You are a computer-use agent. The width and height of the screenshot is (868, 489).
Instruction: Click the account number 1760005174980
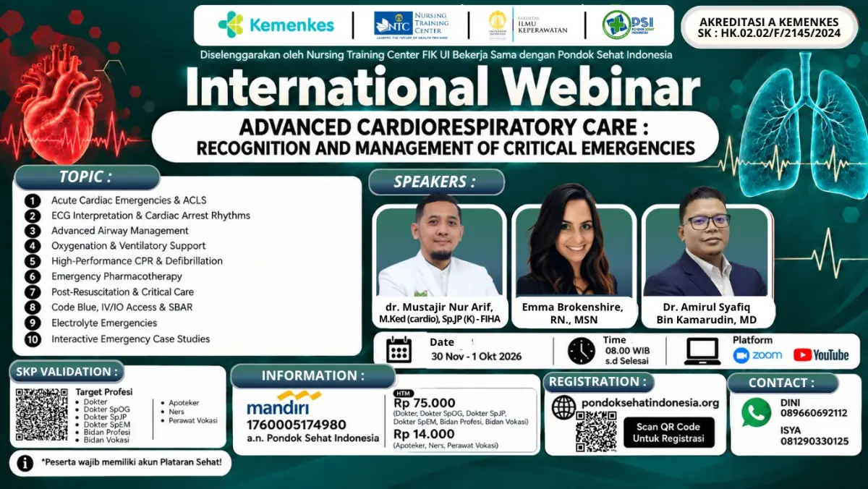tap(296, 425)
